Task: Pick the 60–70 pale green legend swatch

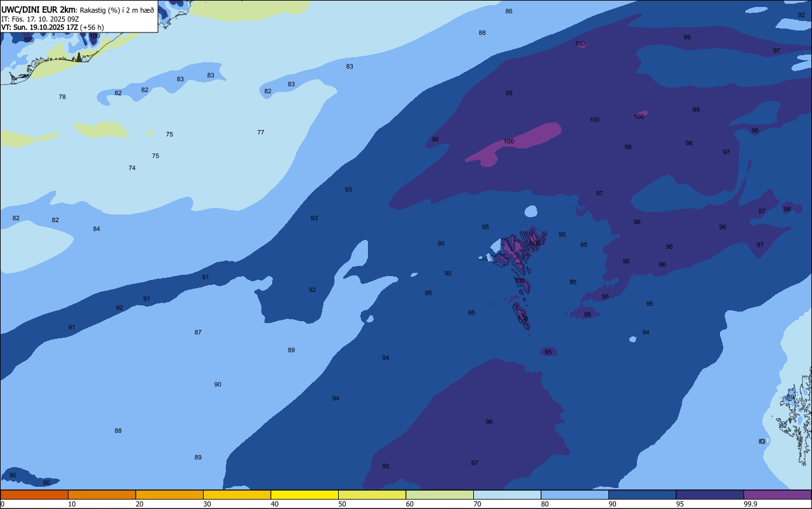Action: [x=440, y=494]
